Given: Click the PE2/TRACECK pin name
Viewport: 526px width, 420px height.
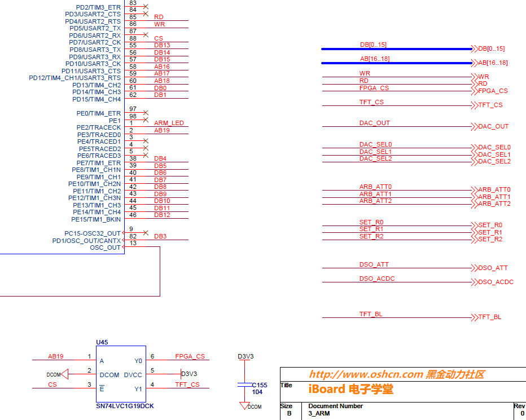Looking at the screenshot, I should [99, 127].
